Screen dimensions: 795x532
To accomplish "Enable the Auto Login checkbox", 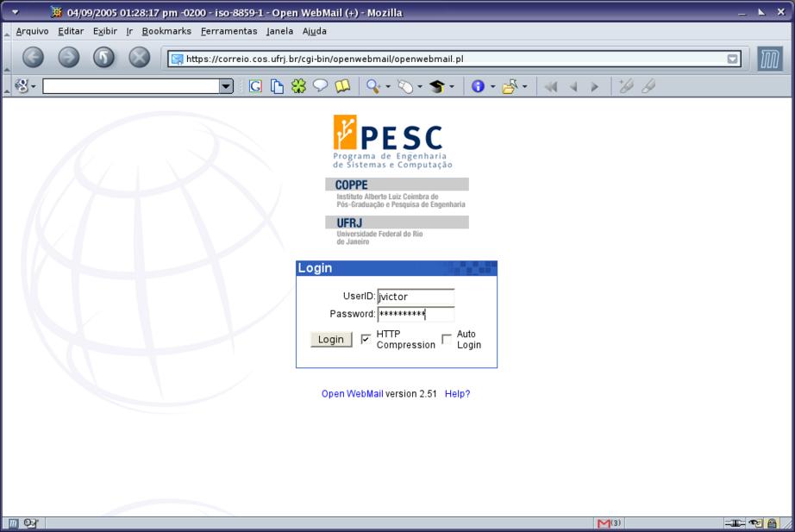I will 447,339.
